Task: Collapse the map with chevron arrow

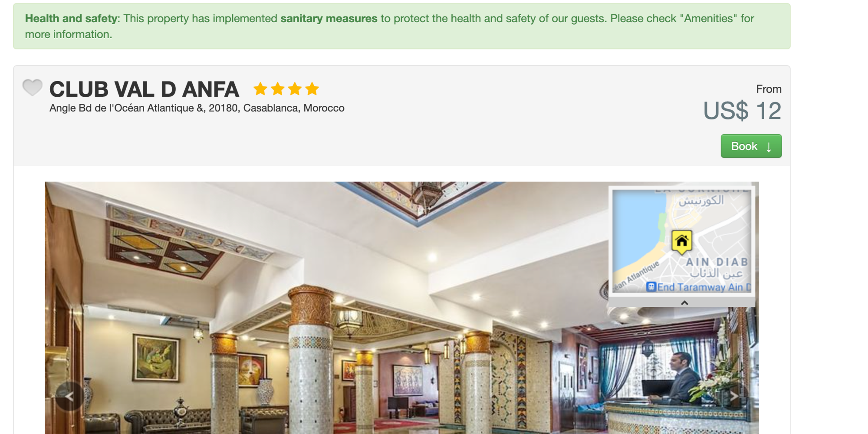Action: click(x=684, y=302)
